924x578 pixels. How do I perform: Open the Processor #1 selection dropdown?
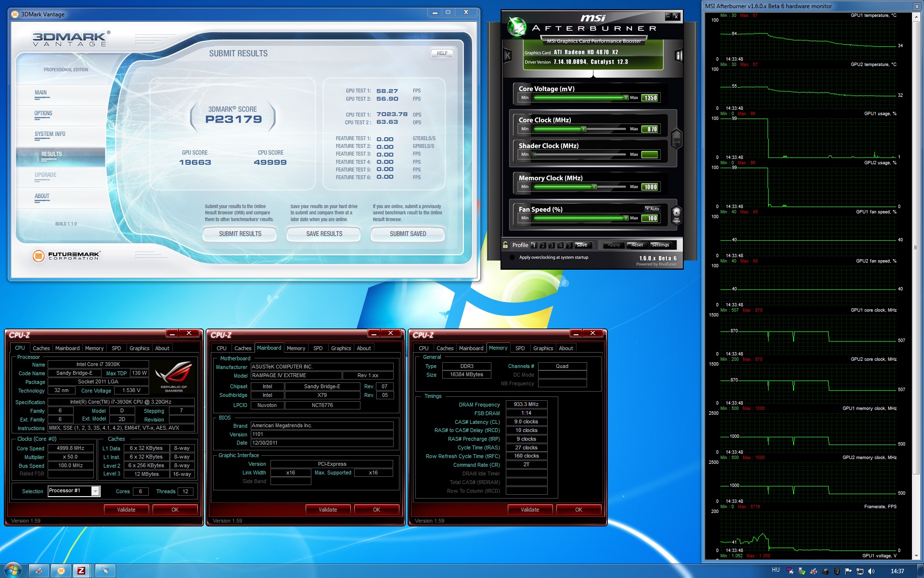[x=95, y=491]
